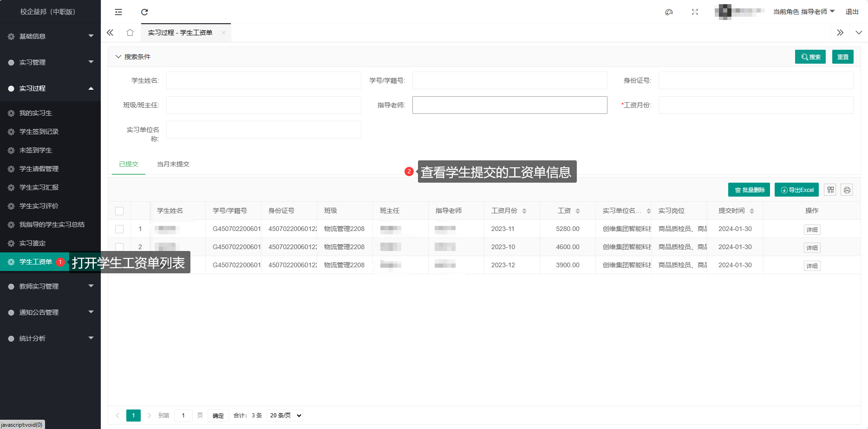Check the select-all checkbox in table header
The image size is (868, 429).
(x=119, y=211)
